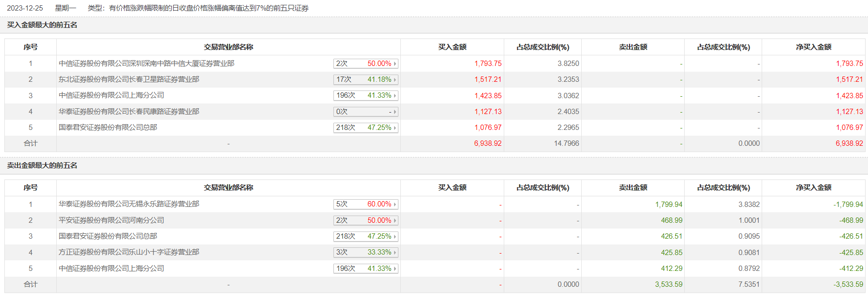
Task: Click the sell ratio 1.0001
Action: (x=749, y=220)
